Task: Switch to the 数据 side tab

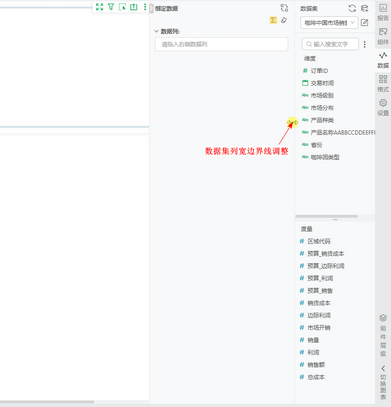Action: point(383,60)
